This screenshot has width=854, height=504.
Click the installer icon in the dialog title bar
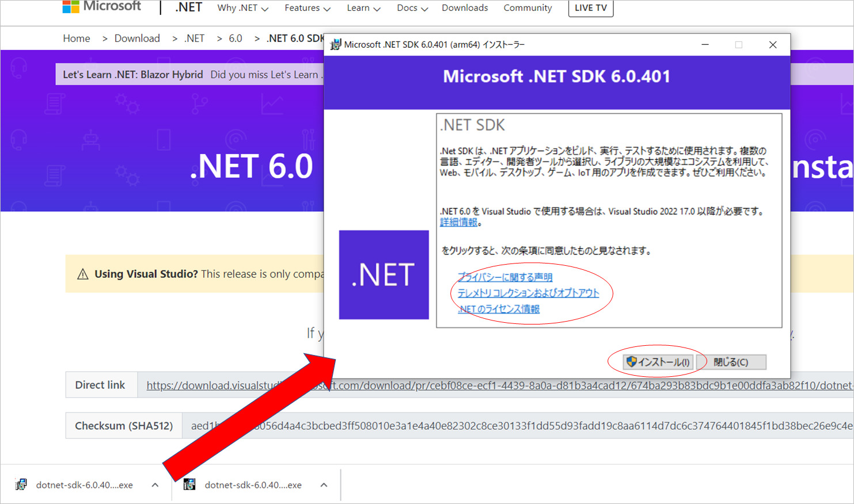point(335,44)
